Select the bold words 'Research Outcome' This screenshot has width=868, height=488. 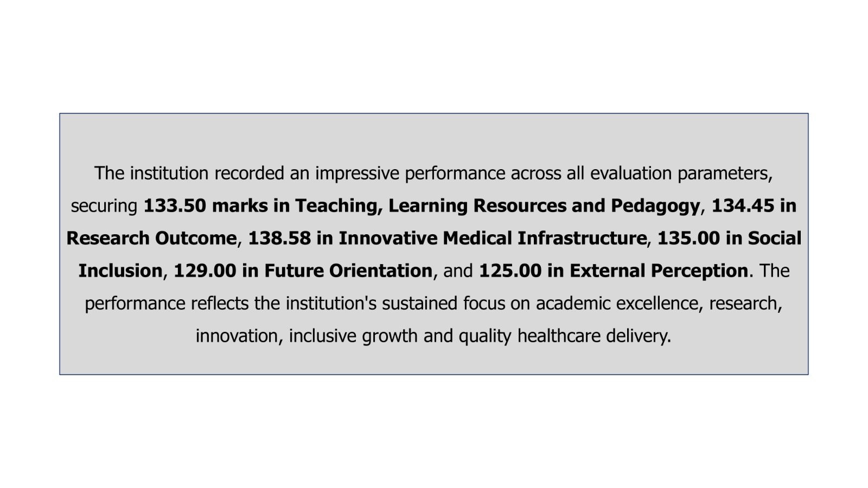click(x=151, y=238)
